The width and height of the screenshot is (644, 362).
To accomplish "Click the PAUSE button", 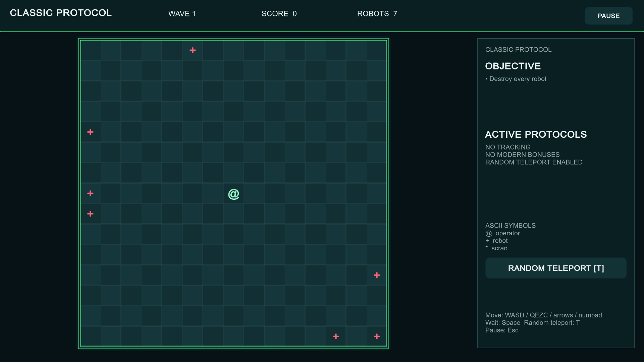I will click(x=608, y=16).
